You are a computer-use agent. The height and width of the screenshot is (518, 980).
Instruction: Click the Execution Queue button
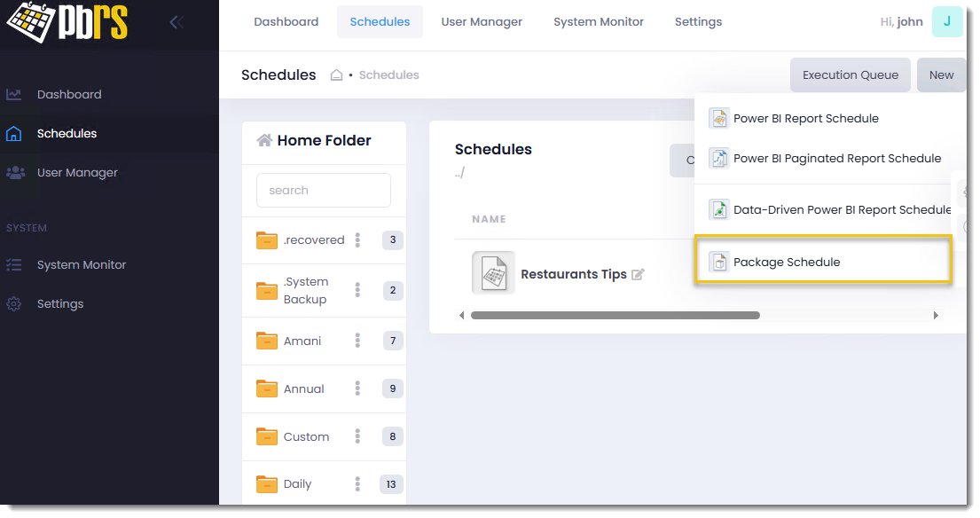[850, 75]
